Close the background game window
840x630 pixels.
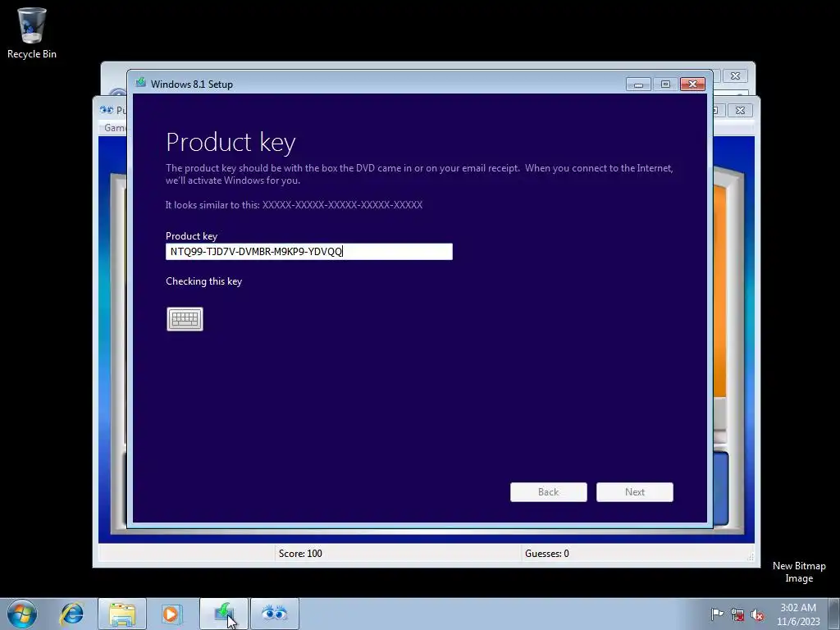tap(740, 111)
